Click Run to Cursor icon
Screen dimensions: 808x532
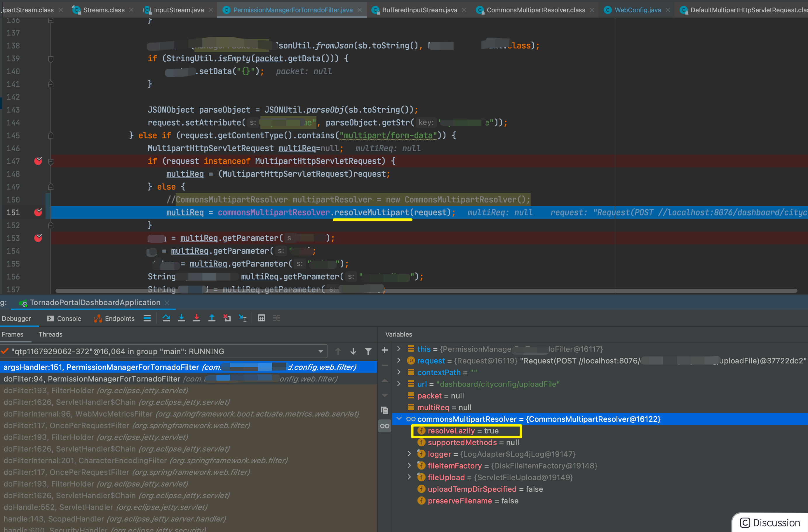(242, 318)
